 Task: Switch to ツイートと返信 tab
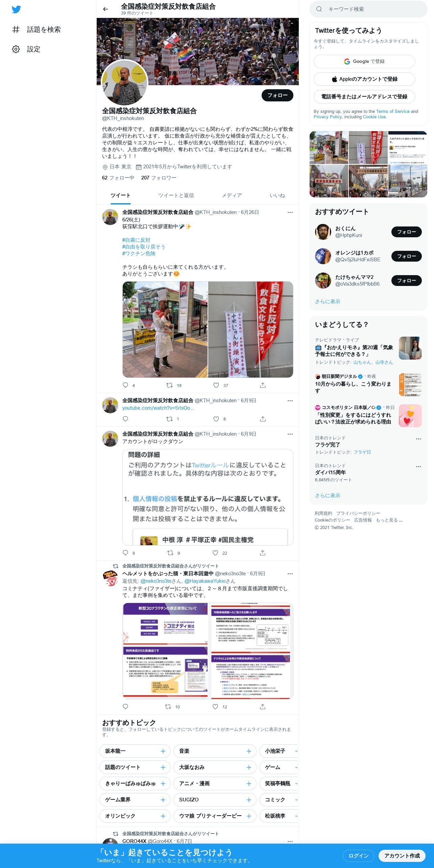coord(176,195)
